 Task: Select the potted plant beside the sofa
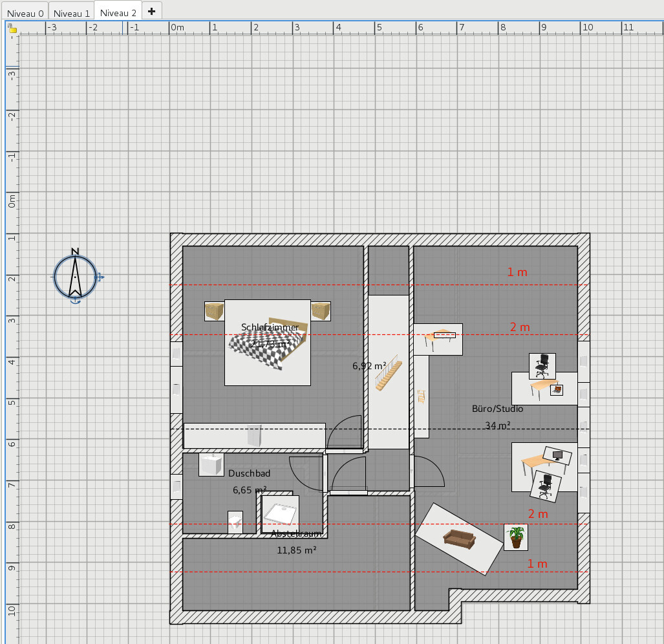tap(516, 537)
